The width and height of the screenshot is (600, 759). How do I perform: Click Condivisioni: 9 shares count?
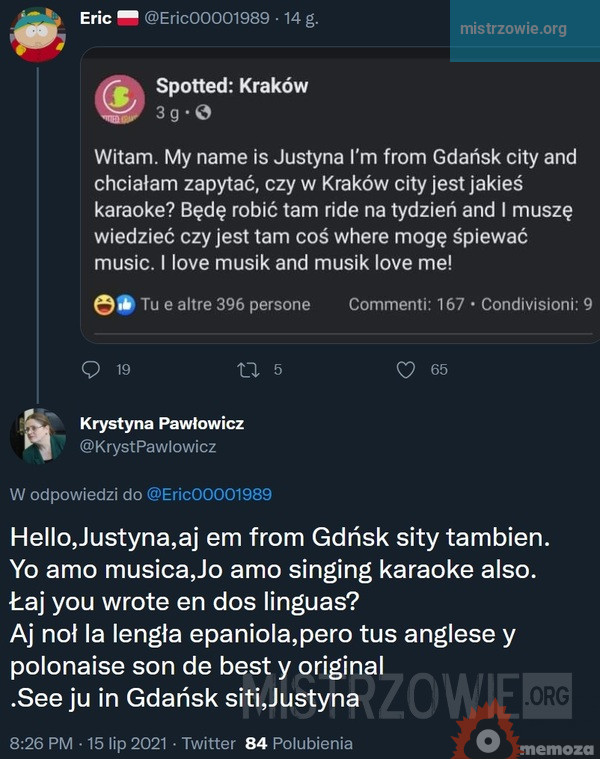click(x=536, y=304)
